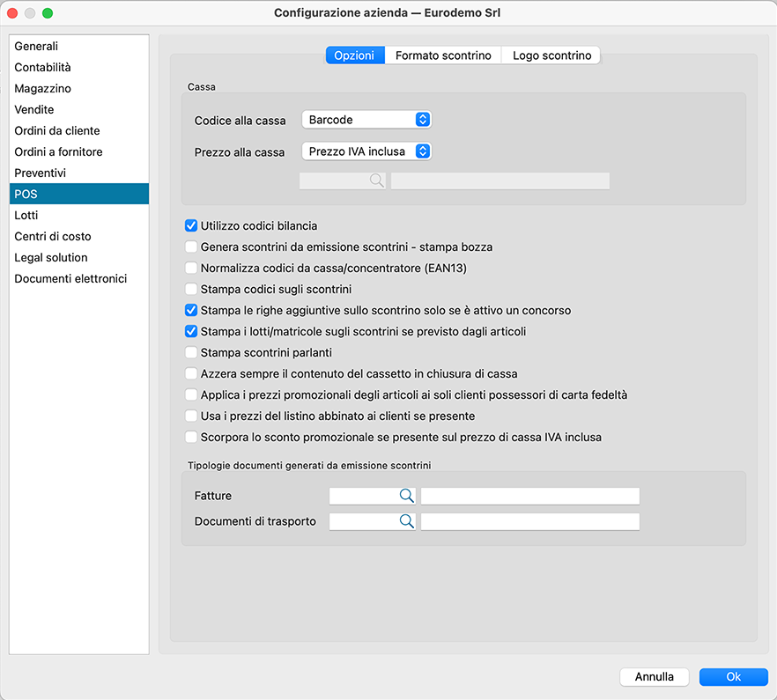Switch to the 'Formato scontrino' tab
The image size is (777, 700).
443,55
